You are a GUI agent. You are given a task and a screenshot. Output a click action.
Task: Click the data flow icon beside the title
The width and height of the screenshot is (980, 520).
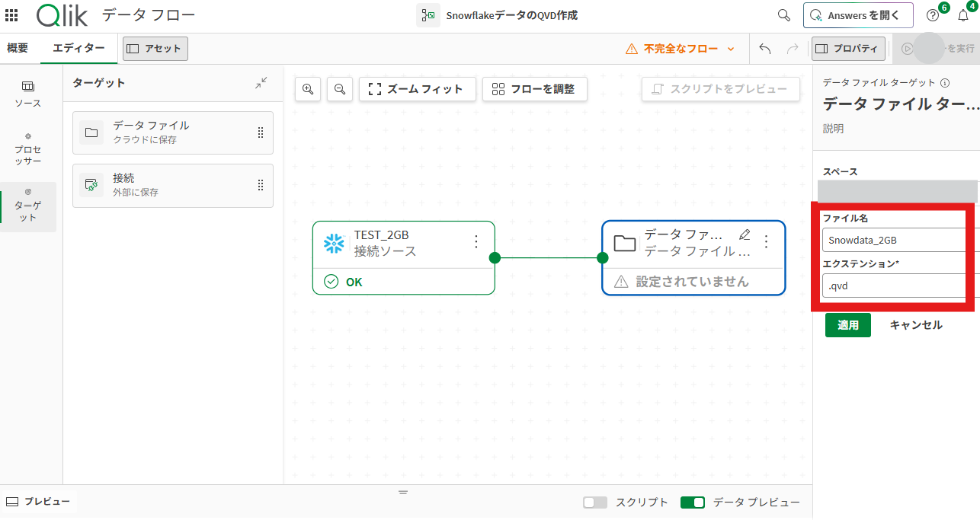(x=428, y=15)
